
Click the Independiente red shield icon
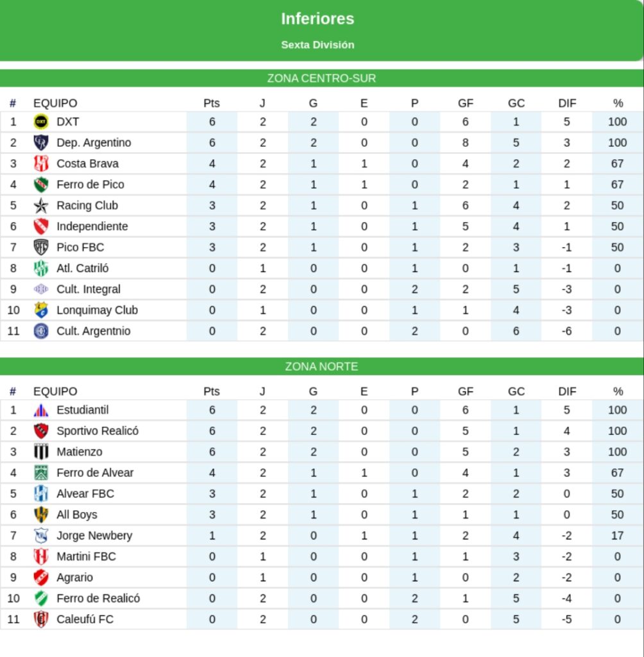click(x=41, y=226)
